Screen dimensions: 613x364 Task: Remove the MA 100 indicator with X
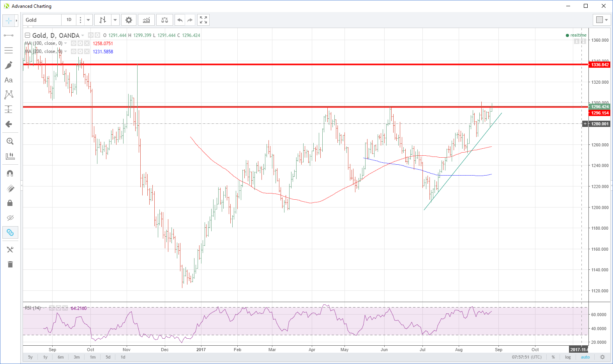pos(87,43)
